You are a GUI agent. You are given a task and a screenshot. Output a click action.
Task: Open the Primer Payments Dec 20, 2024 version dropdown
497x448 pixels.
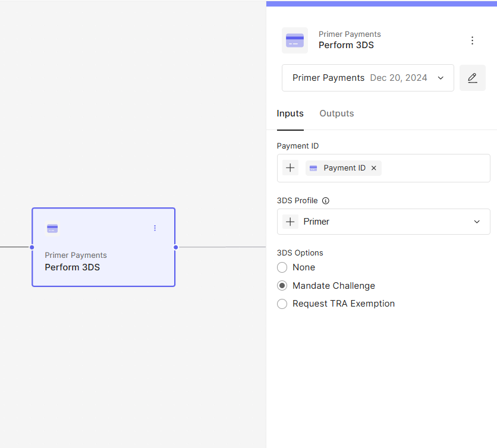367,78
